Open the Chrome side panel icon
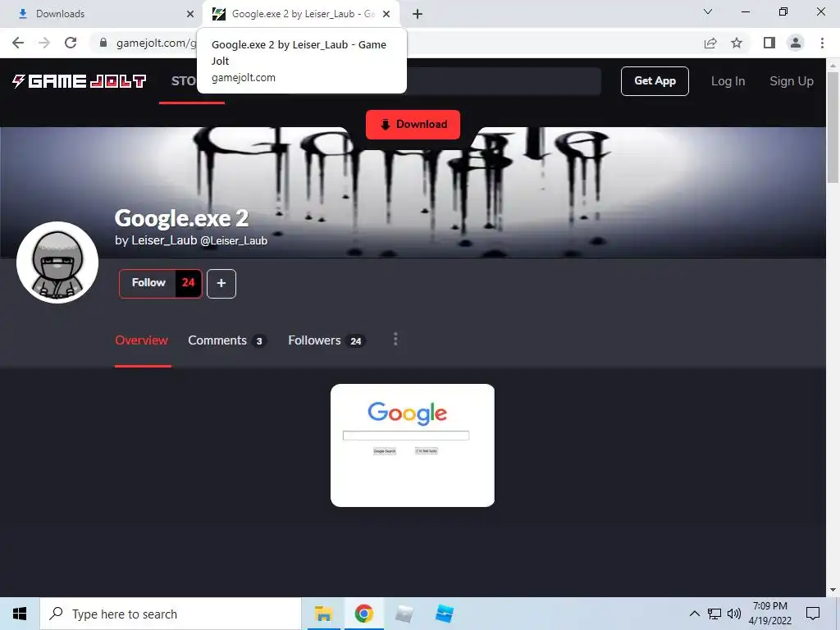840x630 pixels. pyautogui.click(x=769, y=43)
